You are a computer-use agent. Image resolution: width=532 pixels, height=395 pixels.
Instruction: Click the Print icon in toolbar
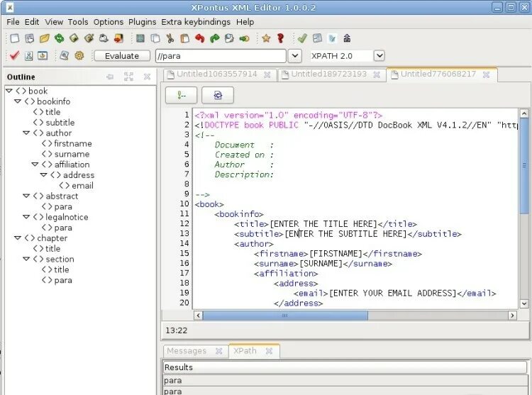click(x=104, y=38)
